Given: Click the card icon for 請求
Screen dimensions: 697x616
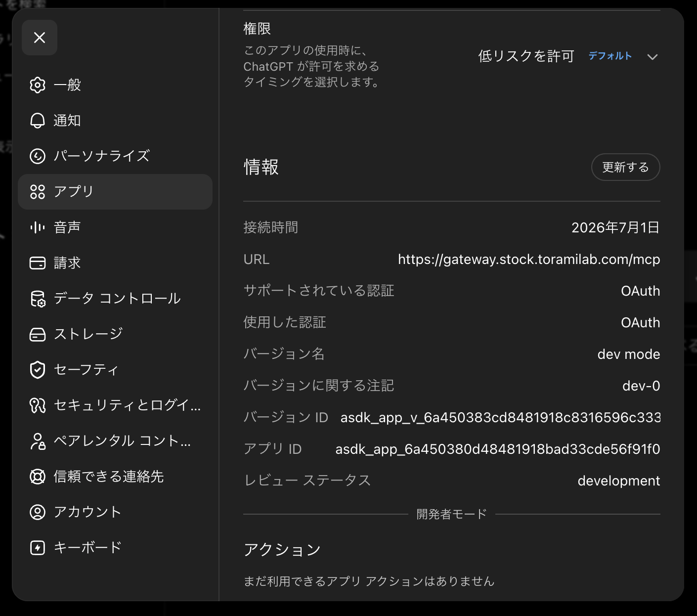Looking at the screenshot, I should coord(38,263).
